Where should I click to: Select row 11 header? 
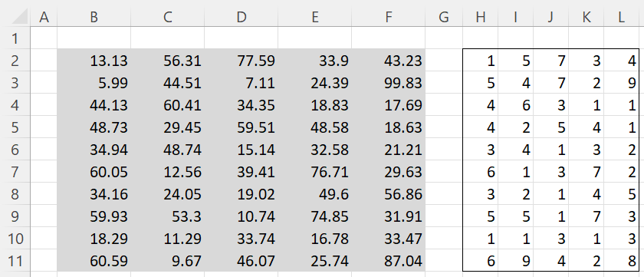tap(15, 260)
